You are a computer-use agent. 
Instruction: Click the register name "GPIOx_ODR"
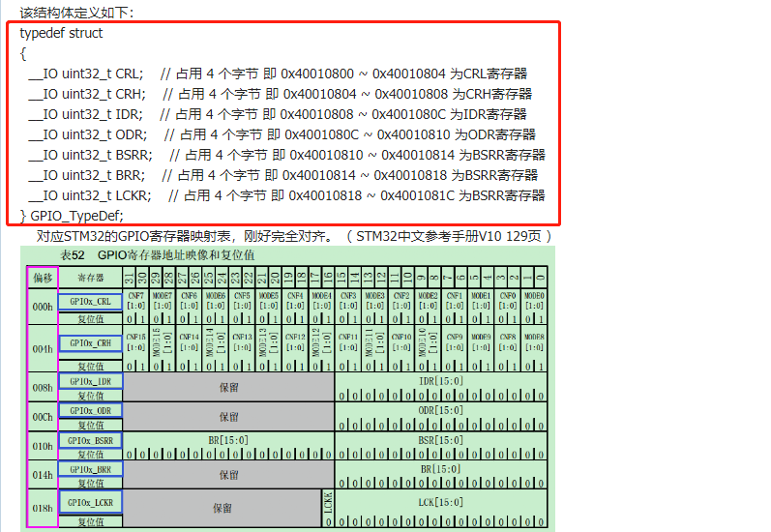[91, 410]
